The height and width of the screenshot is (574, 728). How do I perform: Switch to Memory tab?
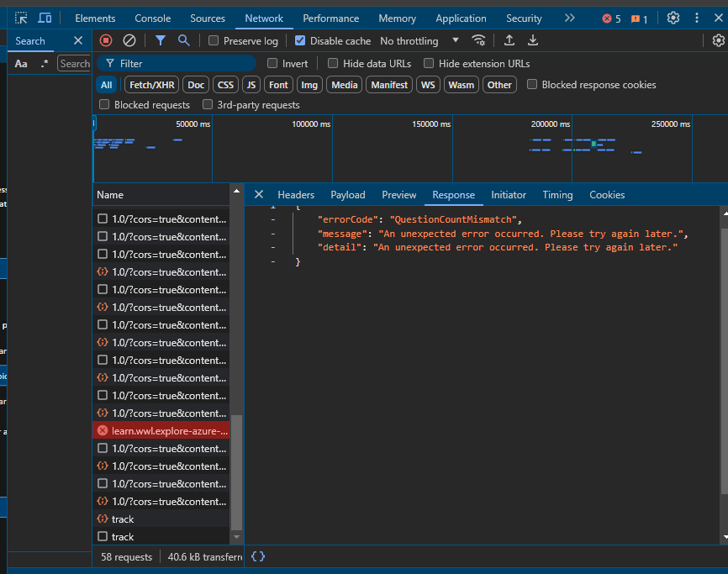point(398,18)
